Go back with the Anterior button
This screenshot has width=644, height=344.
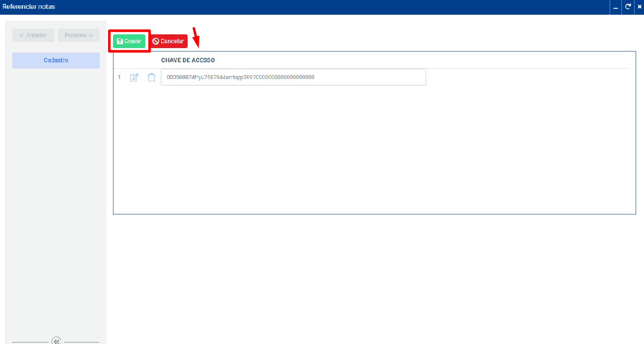pyautogui.click(x=33, y=35)
